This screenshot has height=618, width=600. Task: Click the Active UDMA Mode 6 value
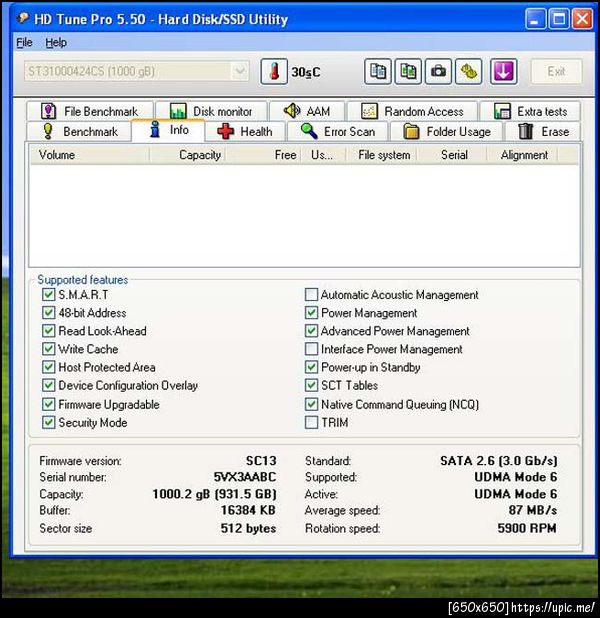(x=516, y=494)
